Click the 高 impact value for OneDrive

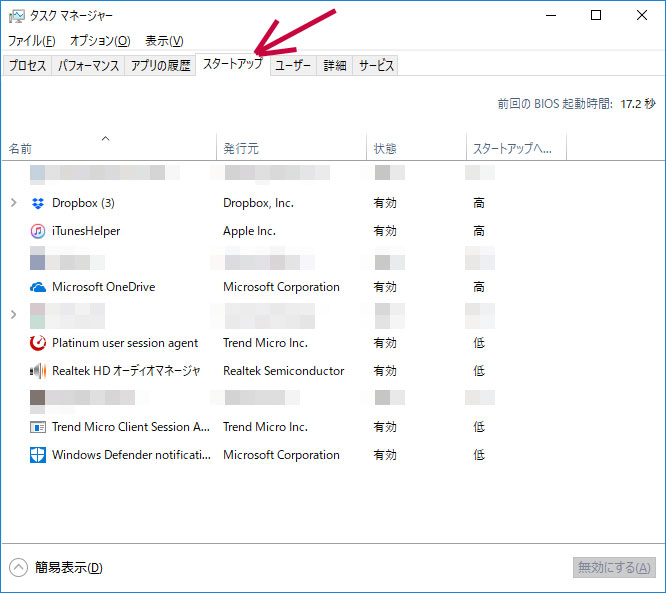click(x=479, y=287)
